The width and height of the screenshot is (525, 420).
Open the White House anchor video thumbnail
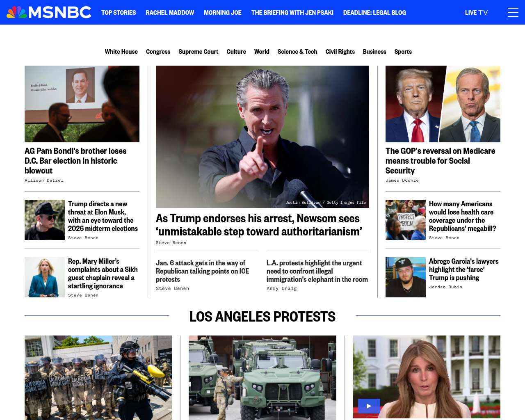click(x=427, y=377)
